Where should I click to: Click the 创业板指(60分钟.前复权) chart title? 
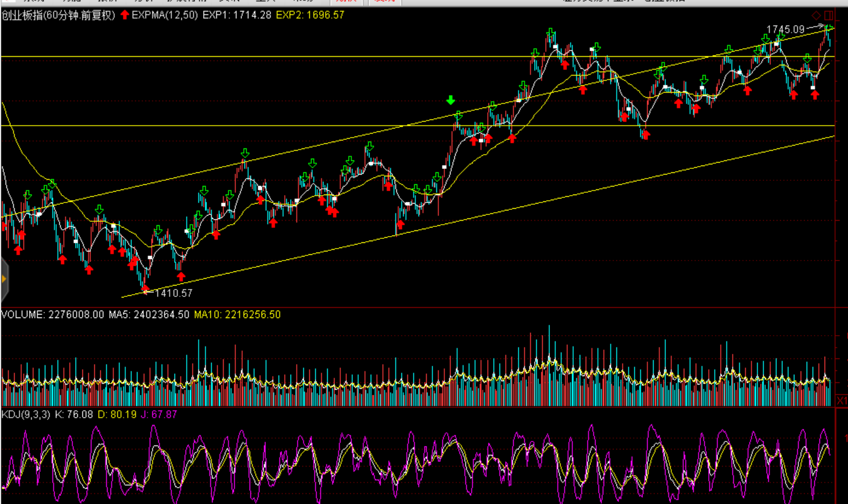click(58, 15)
